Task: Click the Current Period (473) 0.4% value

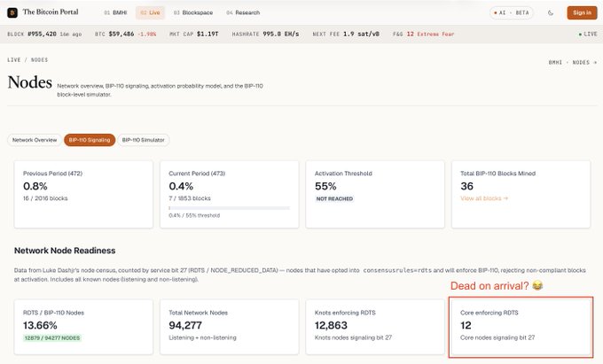Action: click(181, 186)
